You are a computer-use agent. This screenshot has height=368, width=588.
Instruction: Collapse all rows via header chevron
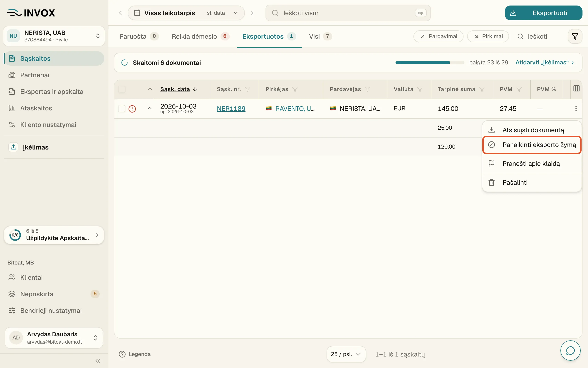[150, 89]
